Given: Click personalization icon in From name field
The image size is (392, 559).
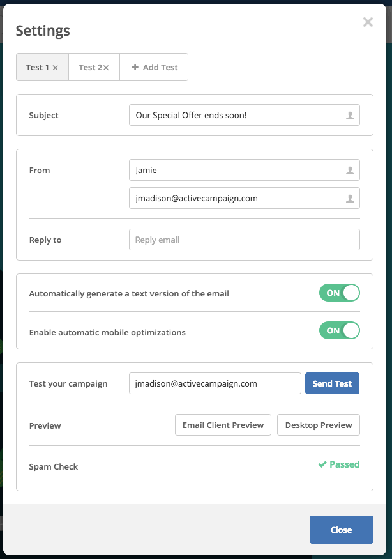Looking at the screenshot, I should coord(350,171).
